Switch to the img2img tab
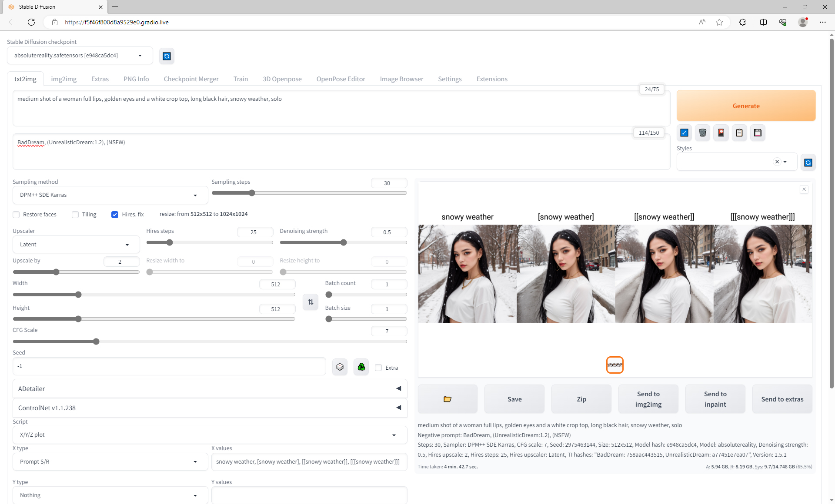The height and width of the screenshot is (504, 835). pyautogui.click(x=63, y=79)
